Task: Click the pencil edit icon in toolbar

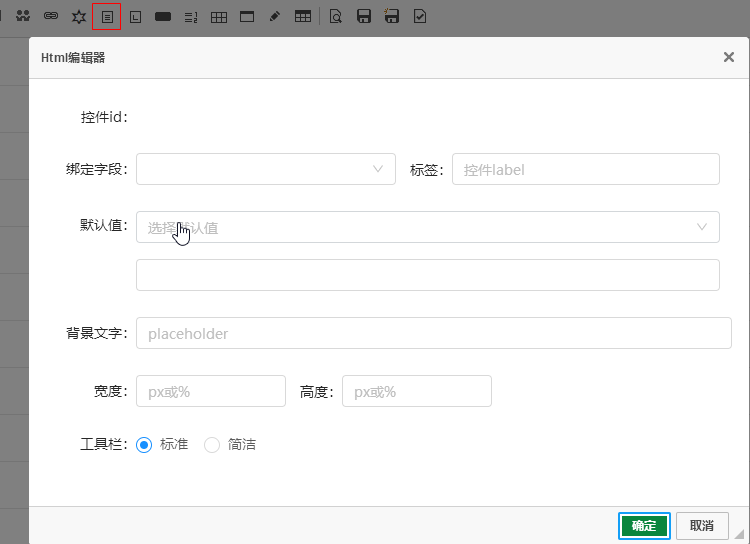Action: (275, 17)
